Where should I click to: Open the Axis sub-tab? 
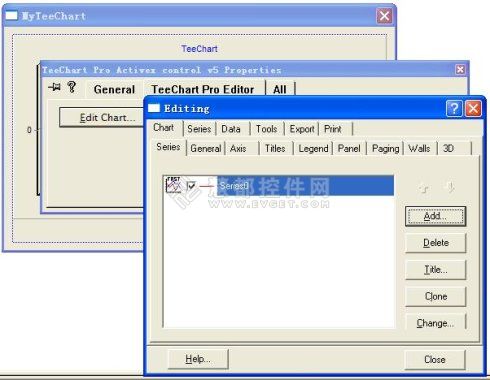click(238, 148)
